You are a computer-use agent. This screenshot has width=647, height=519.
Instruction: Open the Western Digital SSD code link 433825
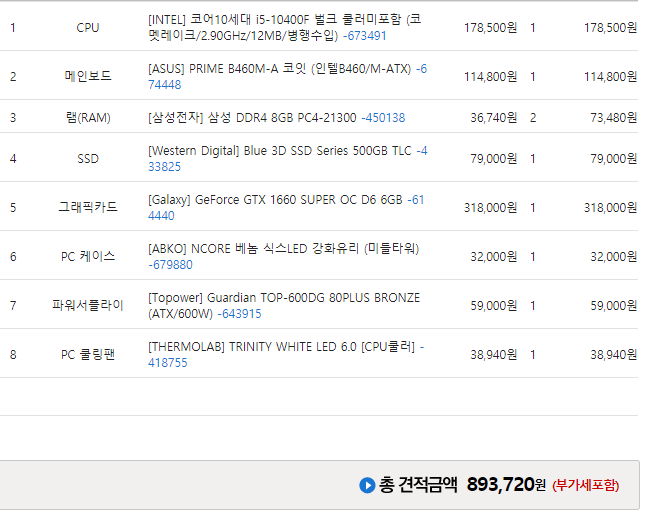(x=165, y=167)
